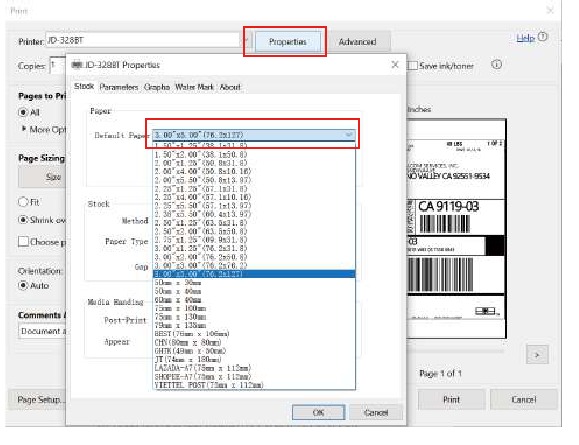Choose the Fit sizing option
The width and height of the screenshot is (579, 445).
tap(23, 202)
